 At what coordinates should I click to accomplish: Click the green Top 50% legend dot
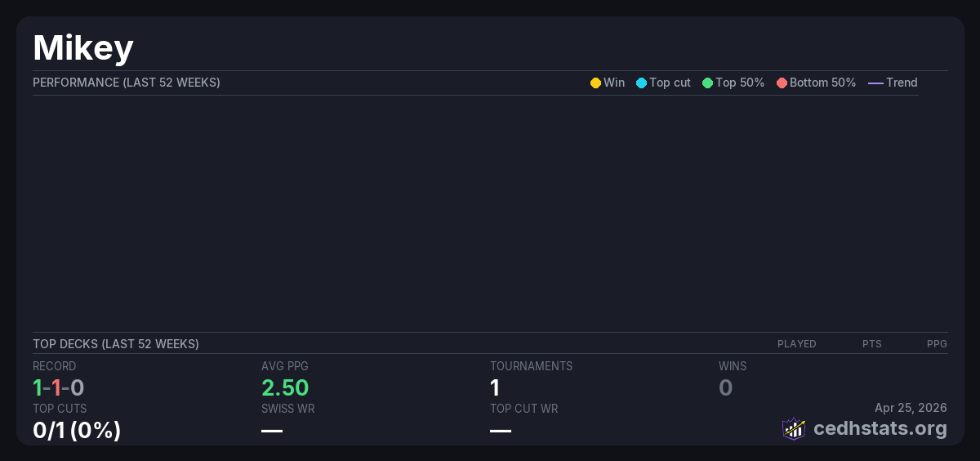coord(707,83)
